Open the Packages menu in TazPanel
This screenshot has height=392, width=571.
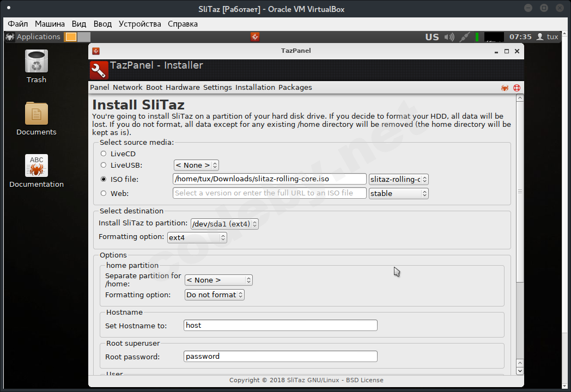click(x=295, y=88)
